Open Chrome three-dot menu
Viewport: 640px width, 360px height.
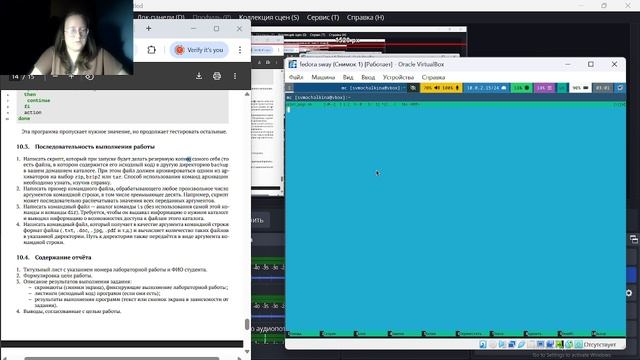pos(240,50)
